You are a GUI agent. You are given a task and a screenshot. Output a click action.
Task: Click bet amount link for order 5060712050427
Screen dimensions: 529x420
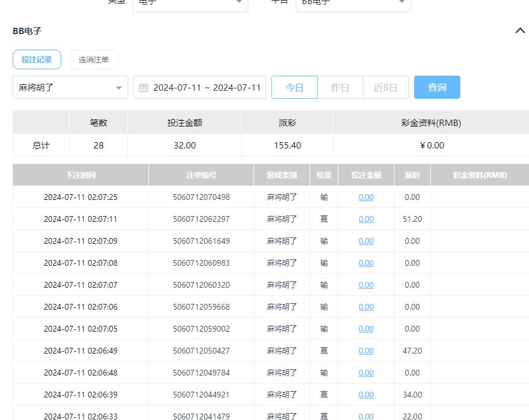click(366, 351)
